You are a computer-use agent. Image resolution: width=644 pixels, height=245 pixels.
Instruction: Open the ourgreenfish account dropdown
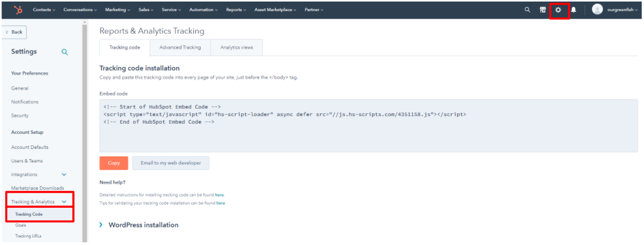coord(622,10)
